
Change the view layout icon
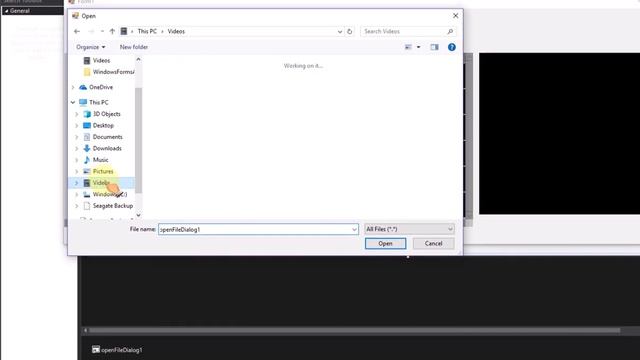coord(408,47)
